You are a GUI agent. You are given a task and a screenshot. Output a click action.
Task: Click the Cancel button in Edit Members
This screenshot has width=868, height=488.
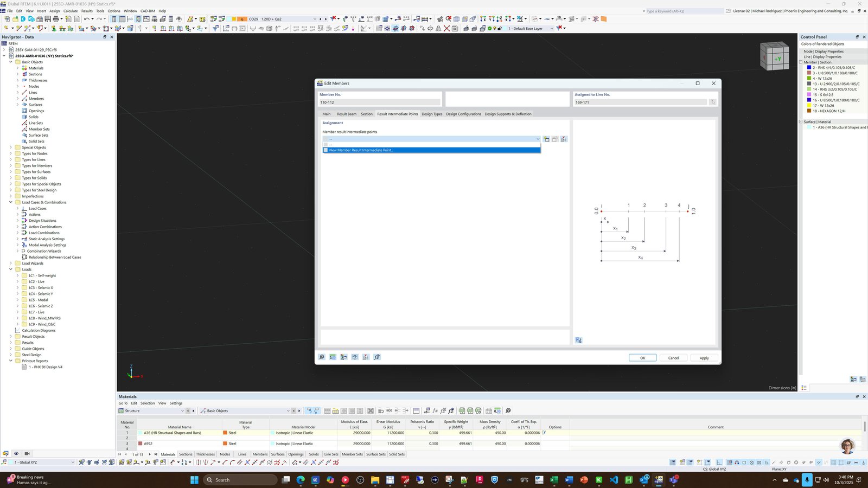point(673,358)
